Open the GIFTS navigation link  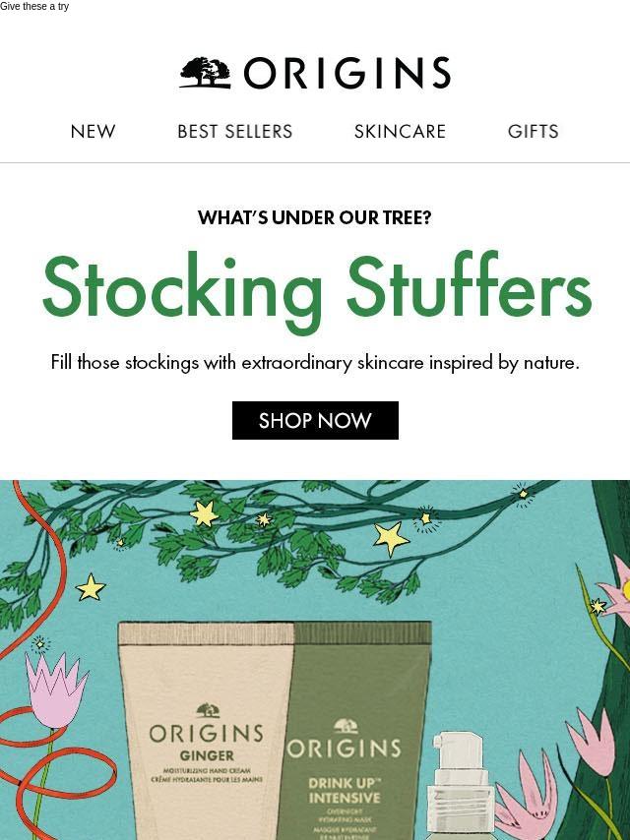tap(533, 131)
